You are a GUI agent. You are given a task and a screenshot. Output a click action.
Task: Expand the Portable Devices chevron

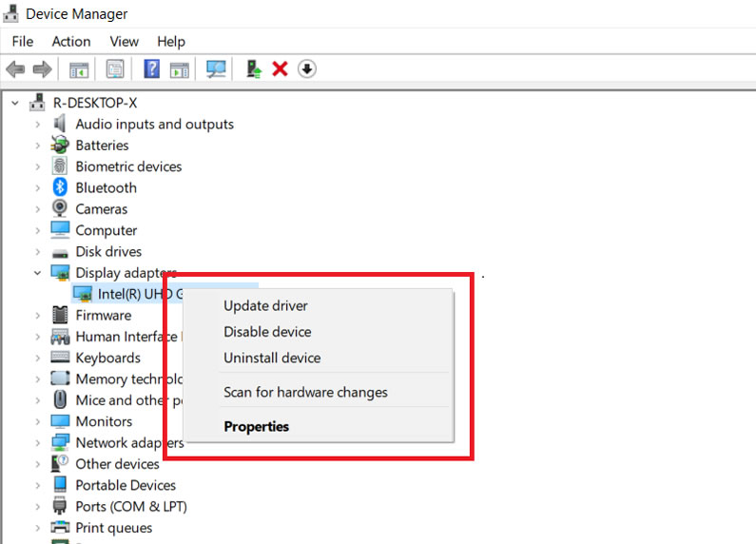click(38, 485)
